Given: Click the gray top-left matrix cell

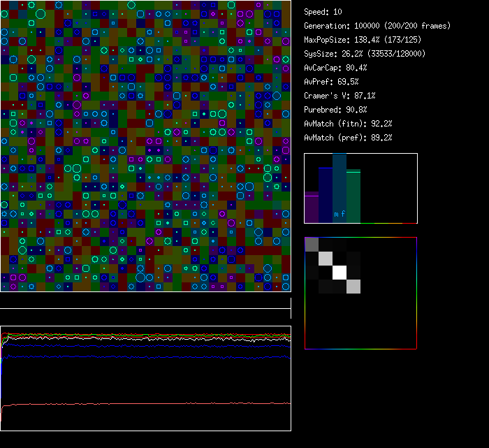Looking at the screenshot, I should point(312,244).
